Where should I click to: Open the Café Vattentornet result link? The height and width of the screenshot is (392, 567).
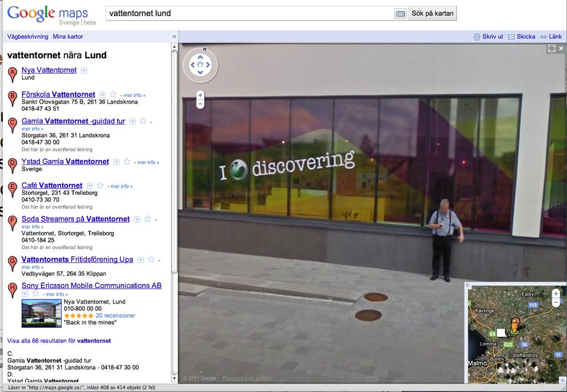(x=52, y=185)
